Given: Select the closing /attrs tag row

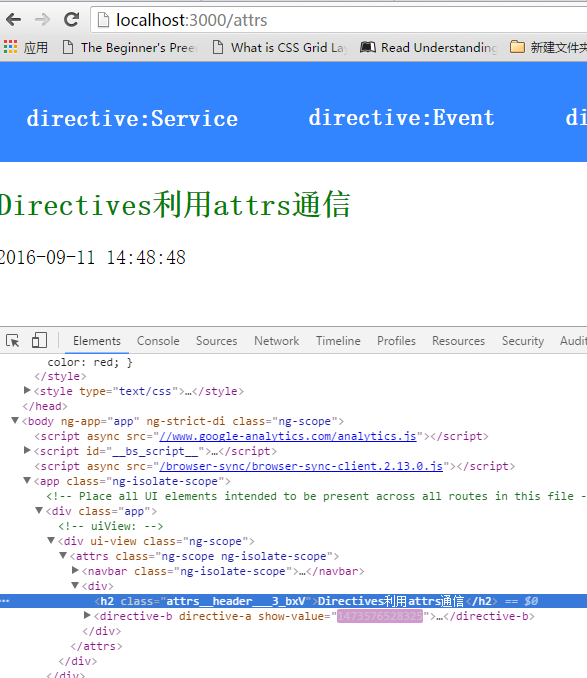Looking at the screenshot, I should (96, 646).
